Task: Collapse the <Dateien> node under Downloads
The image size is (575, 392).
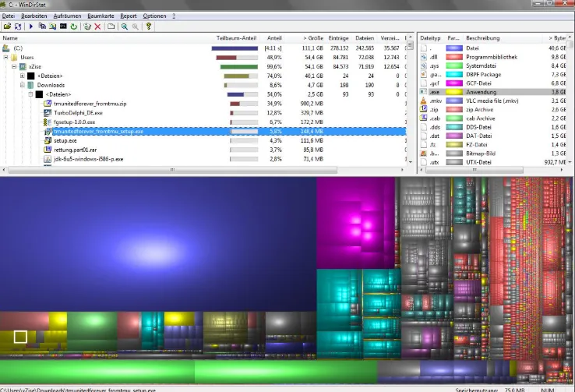Action: point(31,94)
